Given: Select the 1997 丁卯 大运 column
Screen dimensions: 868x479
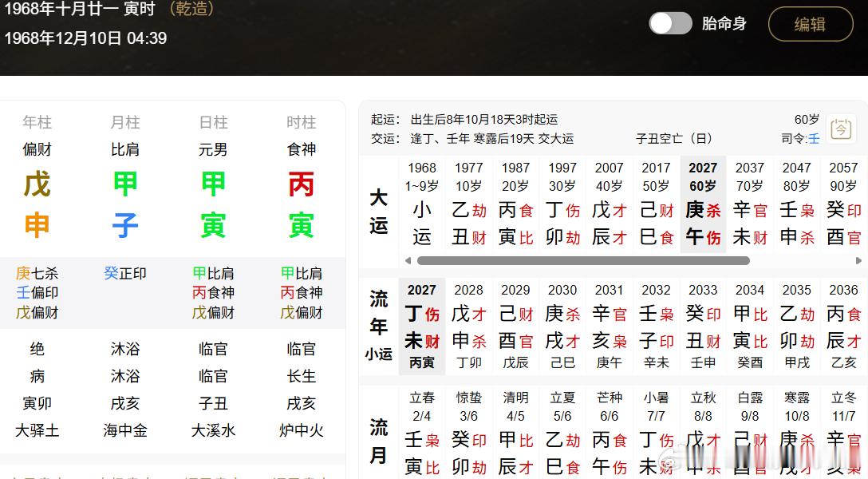Looking at the screenshot, I should (562, 204).
